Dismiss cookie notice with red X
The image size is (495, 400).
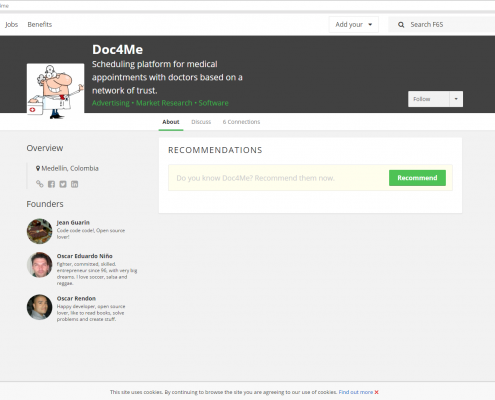coord(376,392)
